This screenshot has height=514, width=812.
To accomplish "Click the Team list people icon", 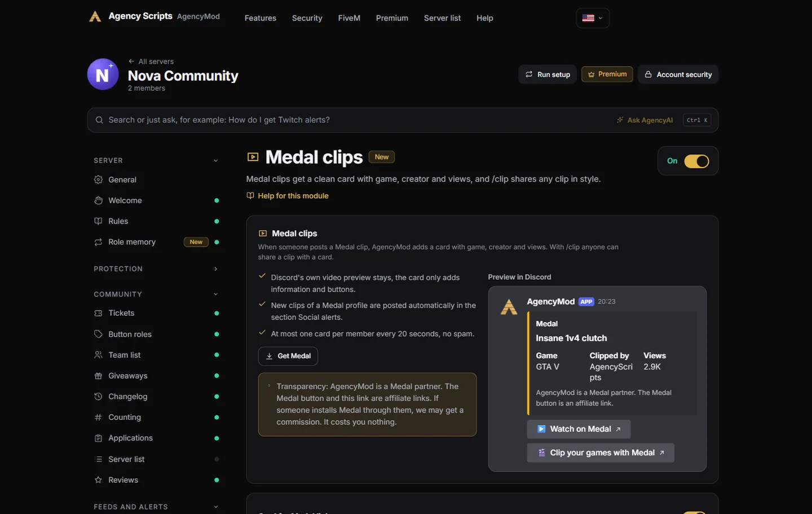I will click(x=98, y=355).
